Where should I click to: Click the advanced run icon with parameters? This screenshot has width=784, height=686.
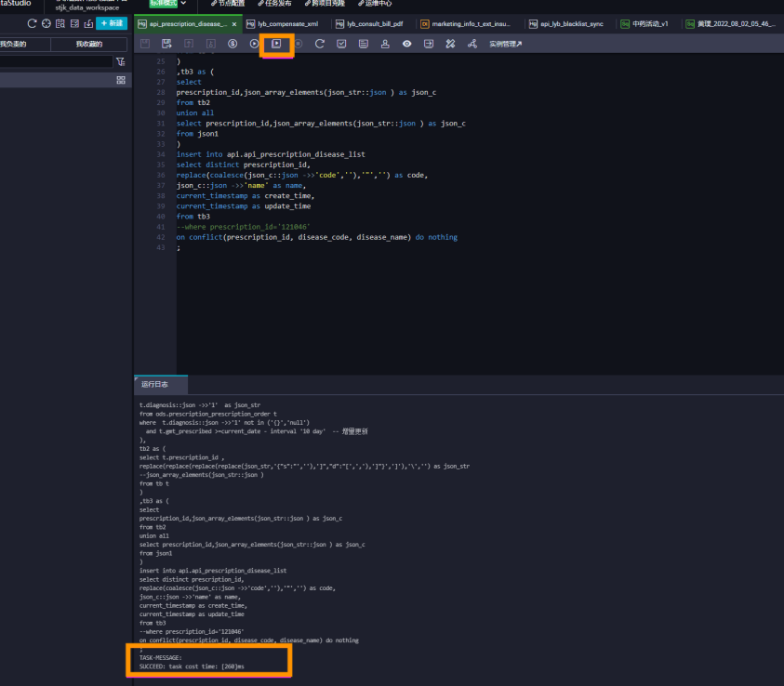pyautogui.click(x=276, y=44)
